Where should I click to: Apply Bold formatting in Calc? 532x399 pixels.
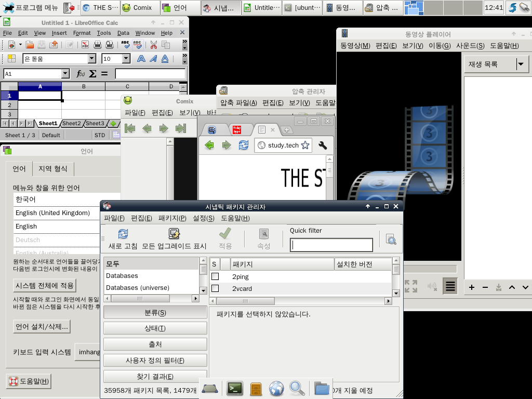[141, 59]
